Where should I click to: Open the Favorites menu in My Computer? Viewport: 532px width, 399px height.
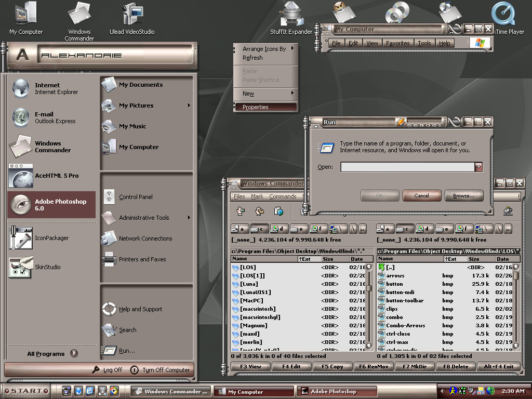click(x=397, y=43)
